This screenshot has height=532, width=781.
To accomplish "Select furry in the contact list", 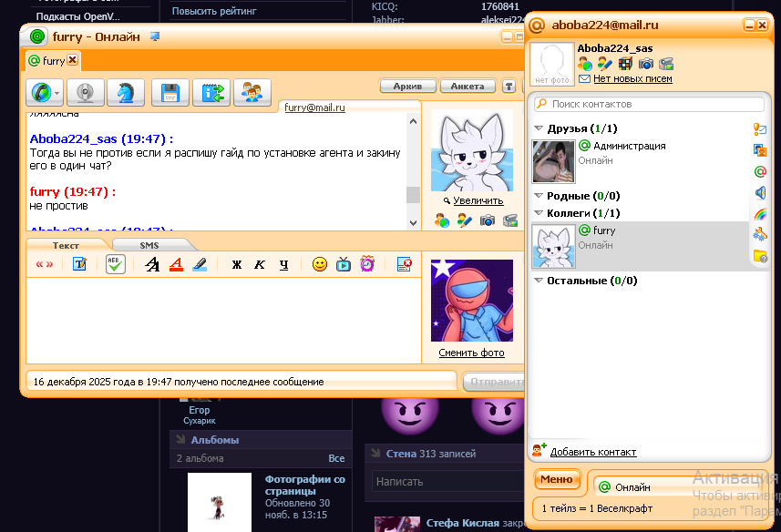I will (640, 246).
